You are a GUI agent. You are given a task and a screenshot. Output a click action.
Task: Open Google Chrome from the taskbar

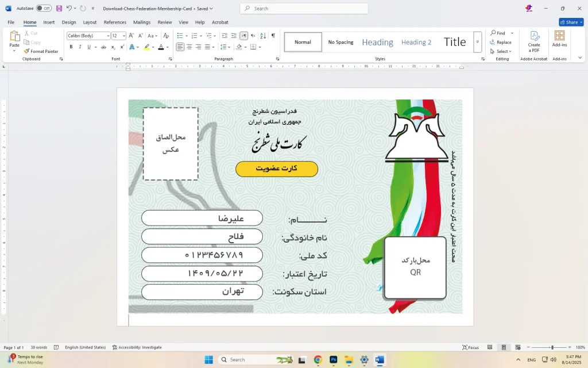(x=318, y=360)
